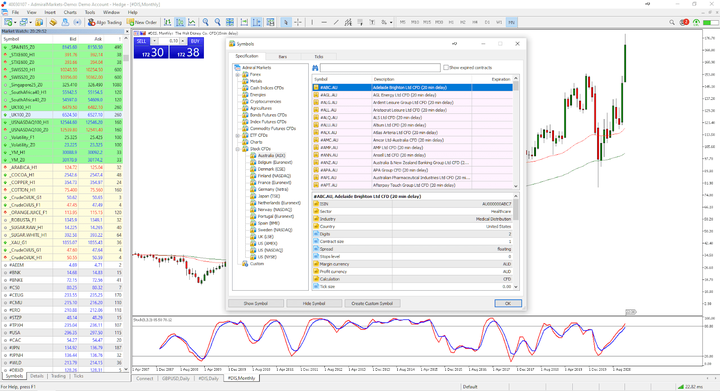Select the crosshair tool
The image size is (720, 391).
point(298,22)
